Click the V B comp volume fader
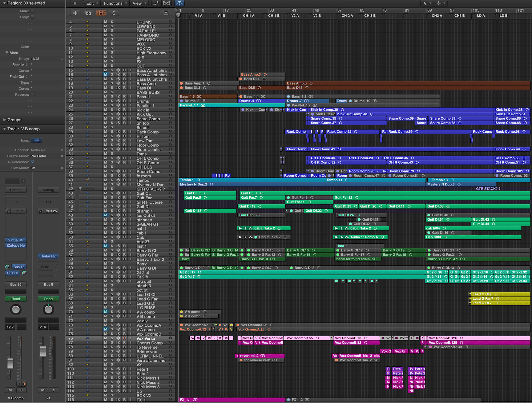This screenshot has width=532, height=403. click(x=10, y=364)
